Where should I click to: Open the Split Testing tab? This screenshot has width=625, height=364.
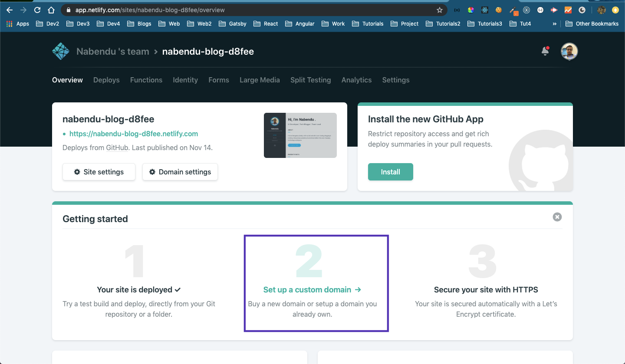[311, 80]
